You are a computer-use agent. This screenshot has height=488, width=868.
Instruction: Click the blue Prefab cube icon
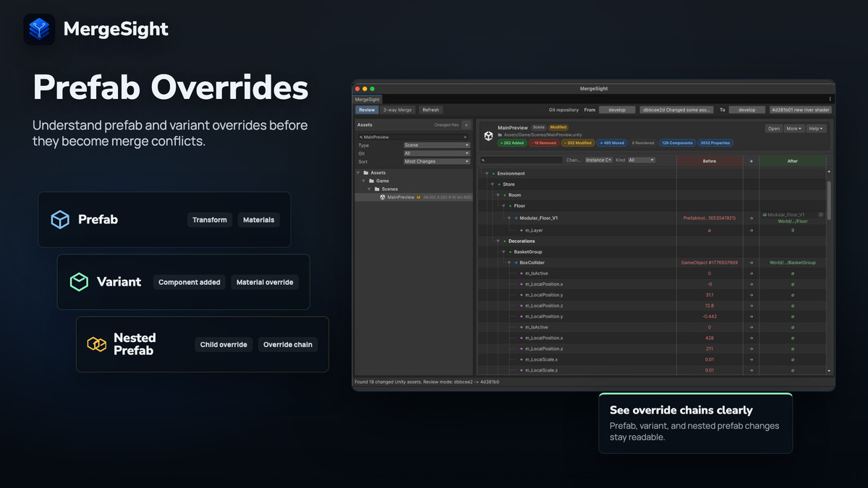tap(60, 220)
